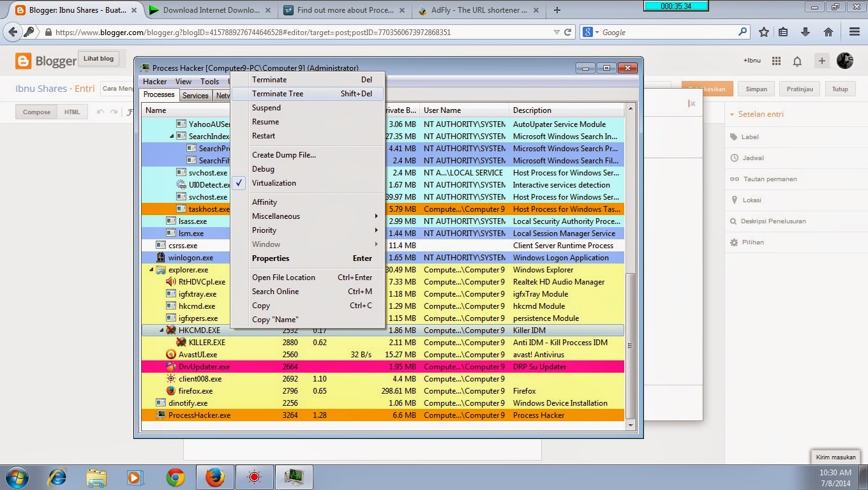Click the HKCMD.EXE Killer IDM process icon

(x=171, y=330)
